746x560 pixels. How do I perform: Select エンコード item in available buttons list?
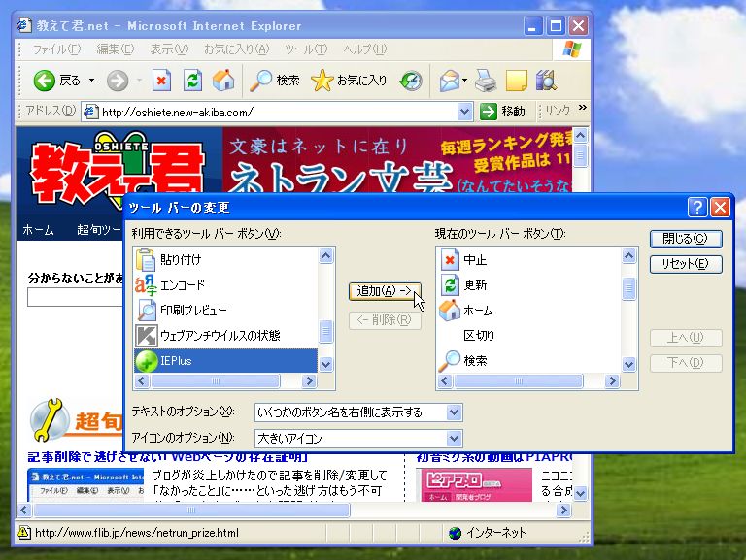[226, 284]
